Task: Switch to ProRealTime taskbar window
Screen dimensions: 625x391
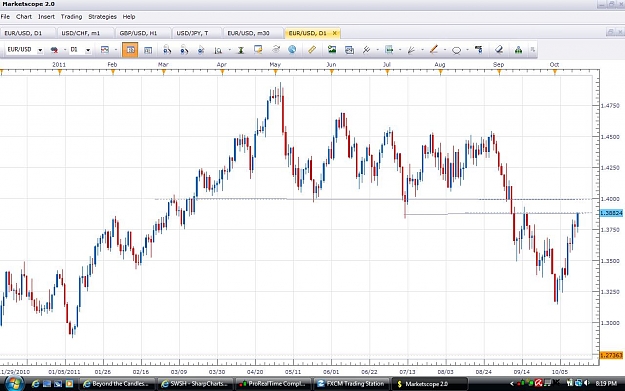Action: pos(273,384)
